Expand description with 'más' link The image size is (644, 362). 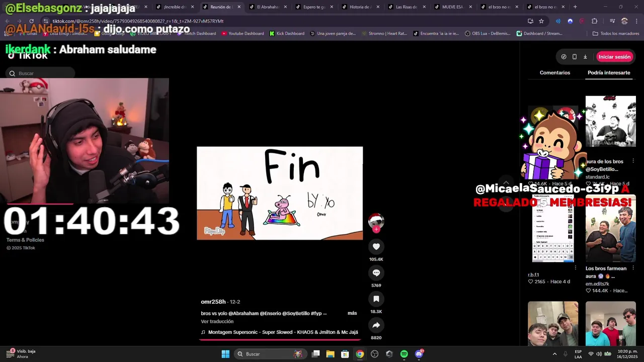click(352, 313)
